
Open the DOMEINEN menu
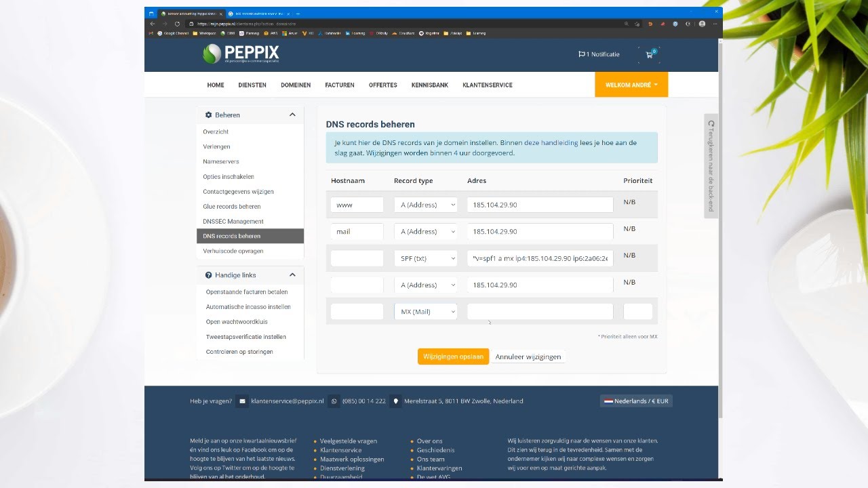pos(296,85)
